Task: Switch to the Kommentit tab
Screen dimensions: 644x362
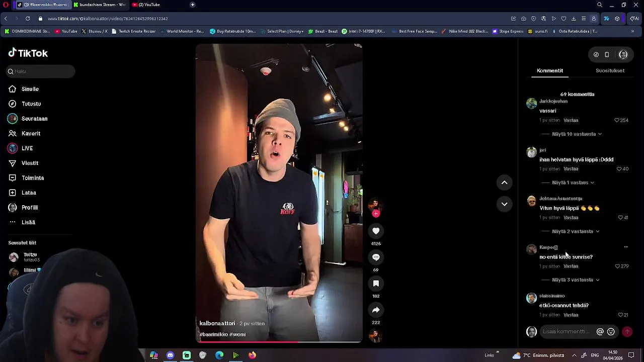Action: pos(550,71)
